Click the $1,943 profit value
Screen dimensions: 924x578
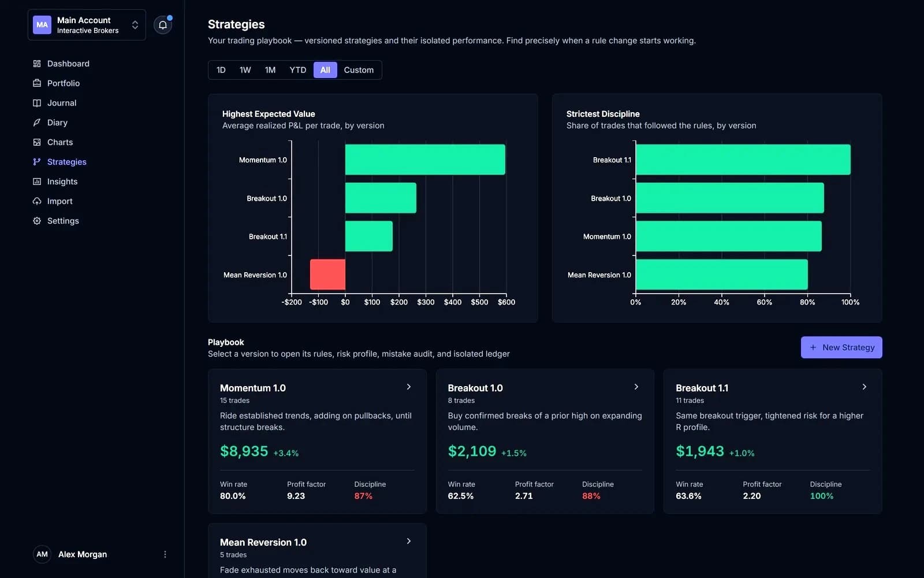(700, 451)
